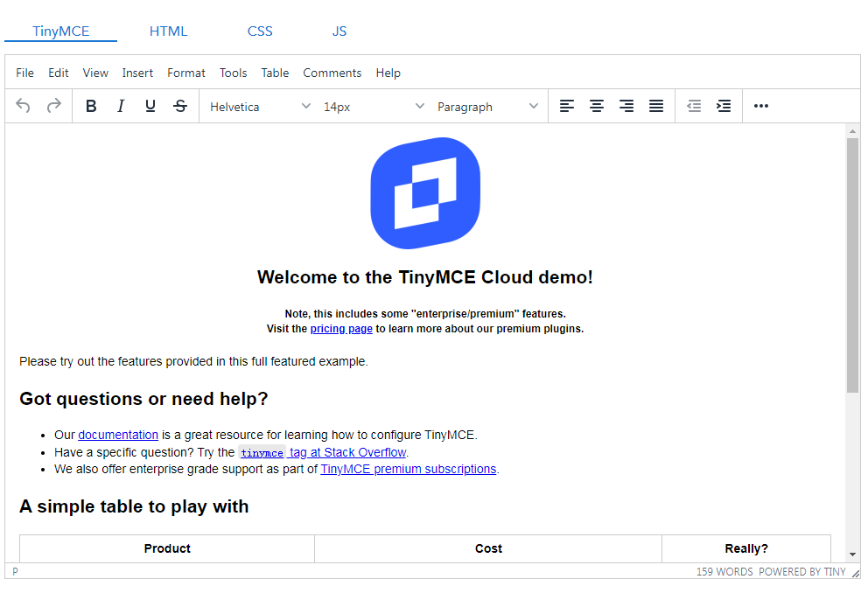This screenshot has width=868, height=607.
Task: Click the scrollbar up arrow
Action: pos(852,132)
